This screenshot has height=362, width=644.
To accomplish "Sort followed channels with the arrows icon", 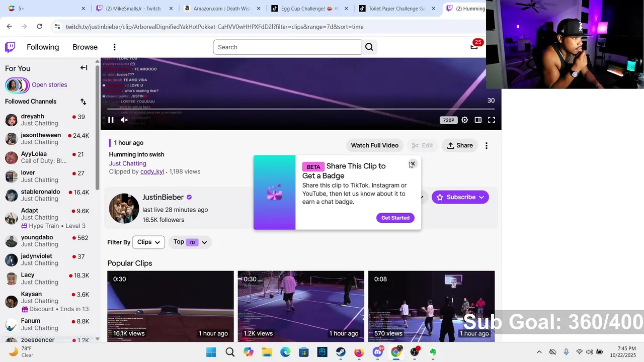I will [84, 102].
